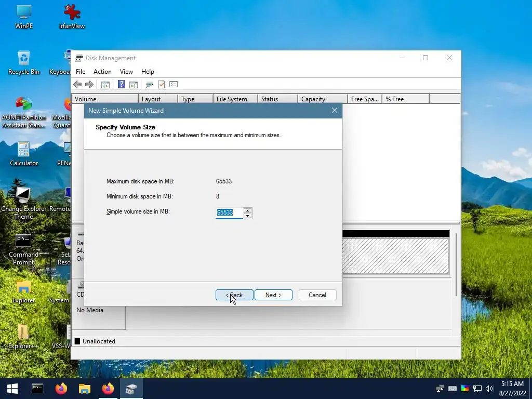Select the Change Explorer Theme desktop icon
Viewport: 532px width, 399px height.
coord(24,203)
